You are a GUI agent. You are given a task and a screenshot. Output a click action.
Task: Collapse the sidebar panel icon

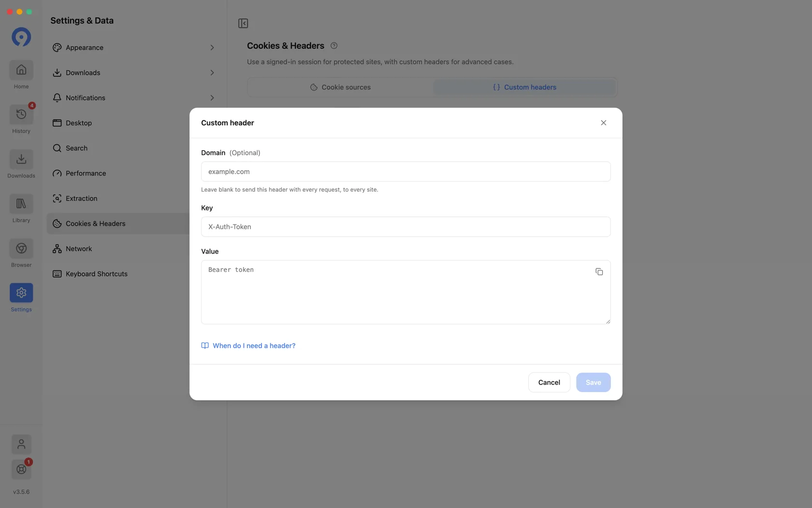coord(243,23)
